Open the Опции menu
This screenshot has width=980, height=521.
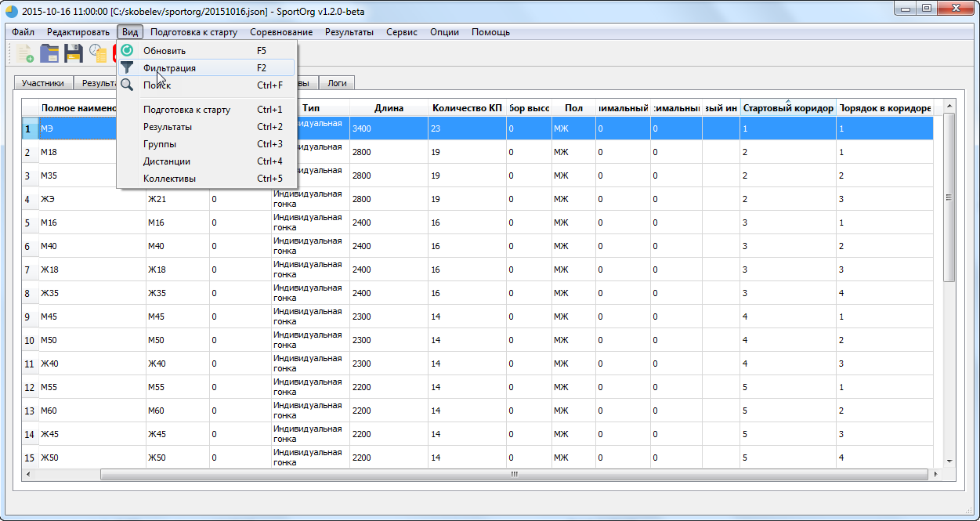click(445, 32)
